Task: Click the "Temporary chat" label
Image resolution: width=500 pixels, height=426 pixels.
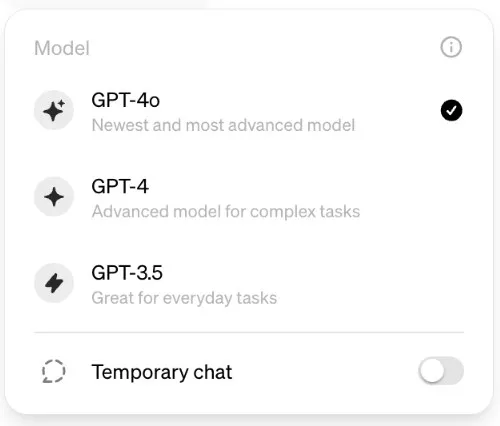Action: coord(162,372)
